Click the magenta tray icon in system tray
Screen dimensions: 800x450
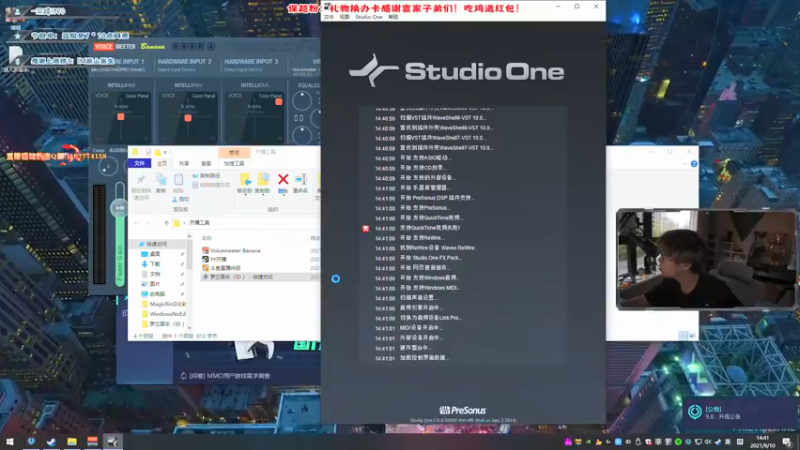(568, 442)
